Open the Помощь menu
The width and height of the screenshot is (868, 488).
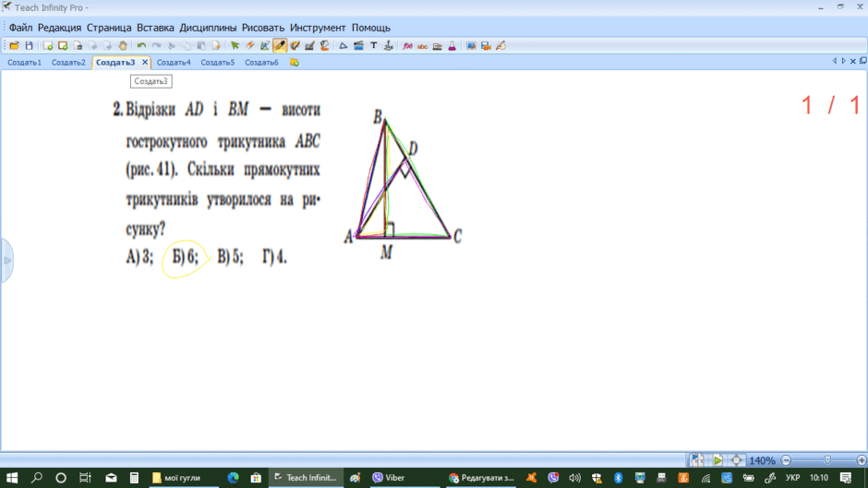pos(371,28)
